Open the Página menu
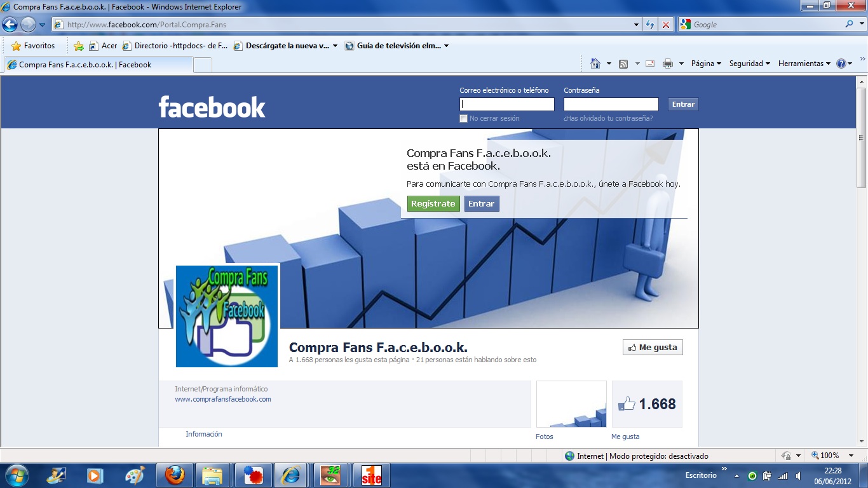868x488 pixels. click(706, 64)
